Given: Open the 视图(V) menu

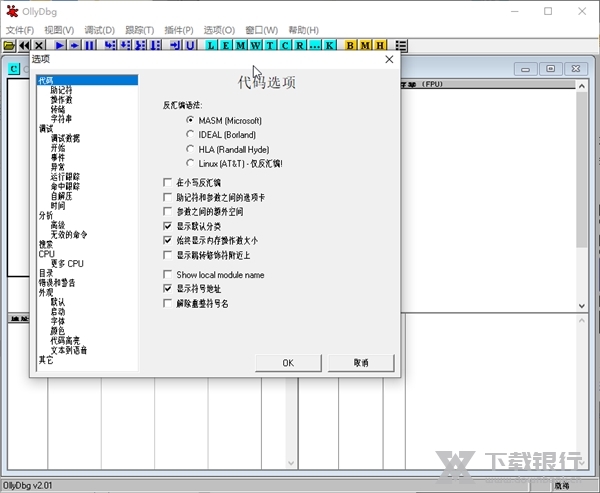Looking at the screenshot, I should 59,30.
